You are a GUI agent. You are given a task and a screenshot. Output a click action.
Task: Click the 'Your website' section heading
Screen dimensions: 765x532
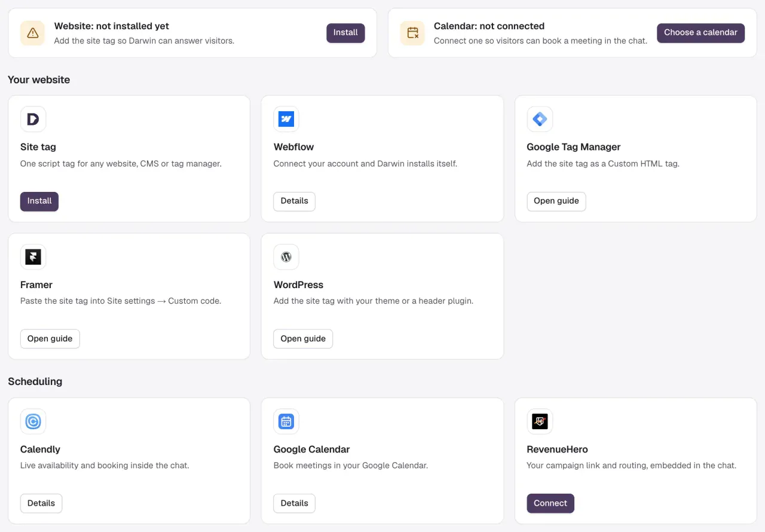39,80
